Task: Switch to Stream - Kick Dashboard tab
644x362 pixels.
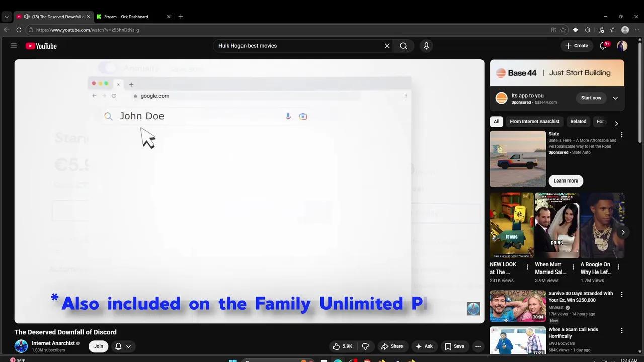Action: (x=126, y=17)
